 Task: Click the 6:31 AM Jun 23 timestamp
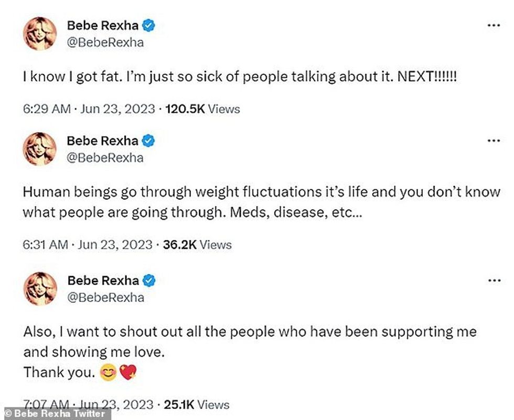pyautogui.click(x=89, y=244)
